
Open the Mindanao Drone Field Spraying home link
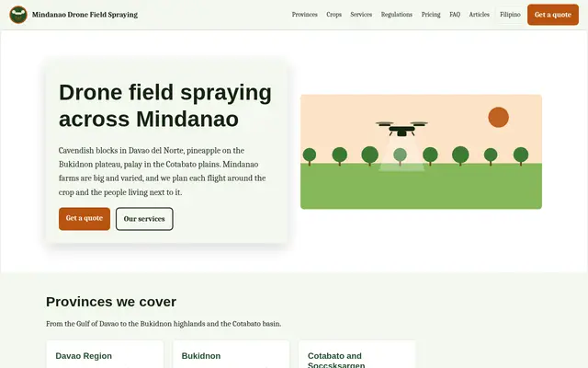point(73,15)
